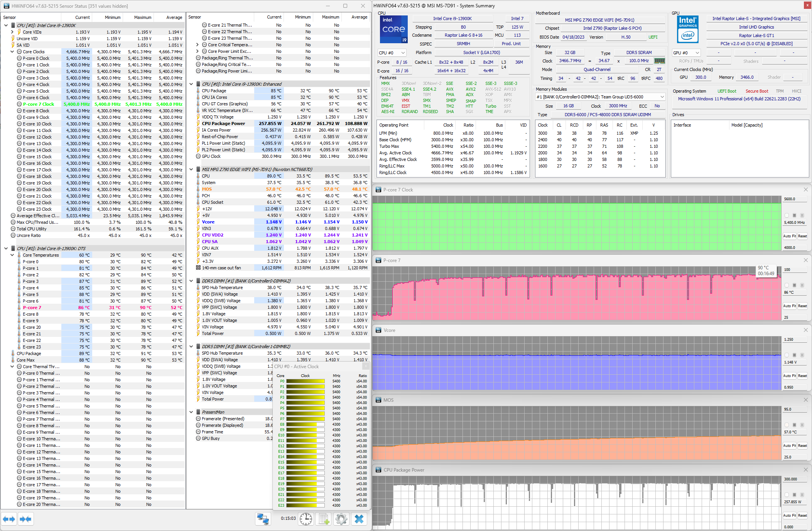812x531 pixels.
Task: Click Reset on the Vcore graph
Action: tap(802, 376)
